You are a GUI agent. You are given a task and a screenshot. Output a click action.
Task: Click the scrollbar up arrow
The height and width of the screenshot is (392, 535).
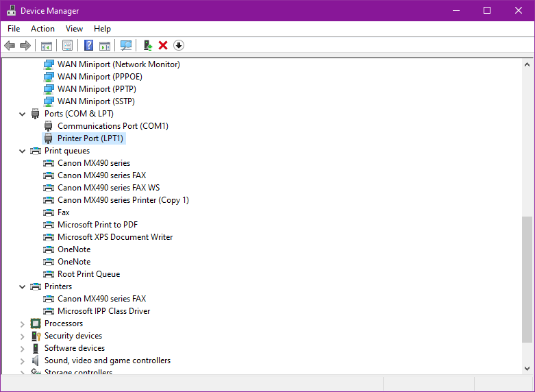527,64
